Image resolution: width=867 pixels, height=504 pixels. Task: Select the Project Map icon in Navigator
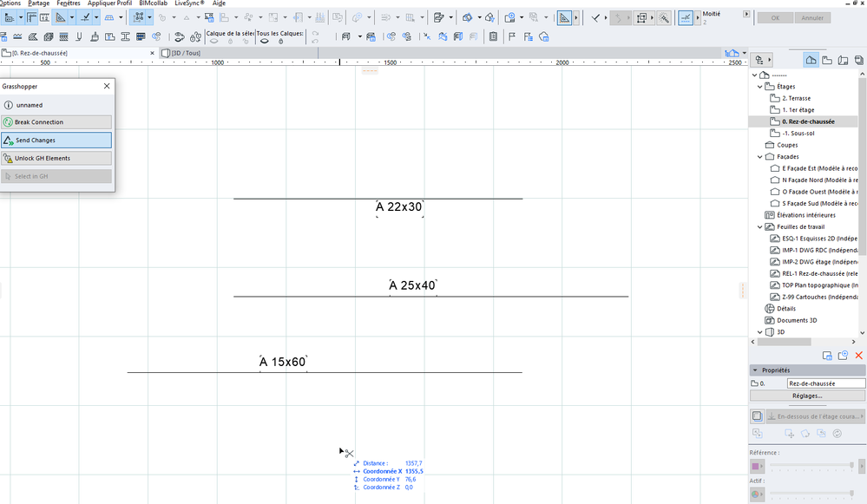[811, 60]
